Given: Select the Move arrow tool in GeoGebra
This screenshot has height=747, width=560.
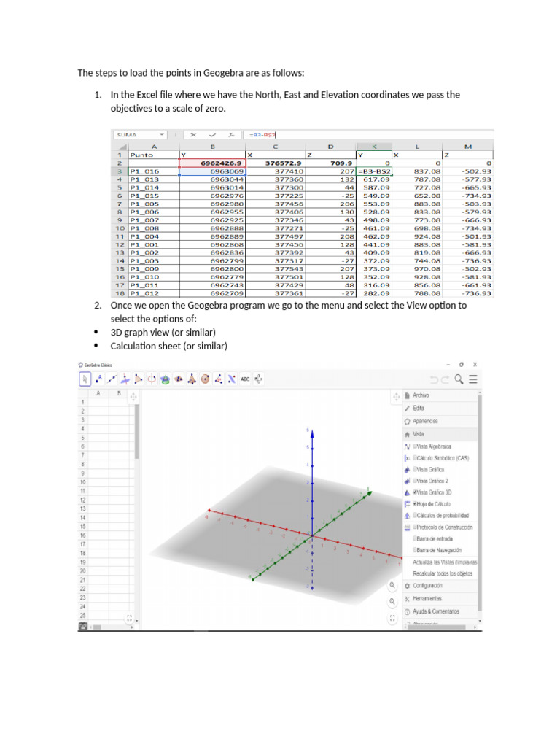Looking at the screenshot, I should (85, 379).
